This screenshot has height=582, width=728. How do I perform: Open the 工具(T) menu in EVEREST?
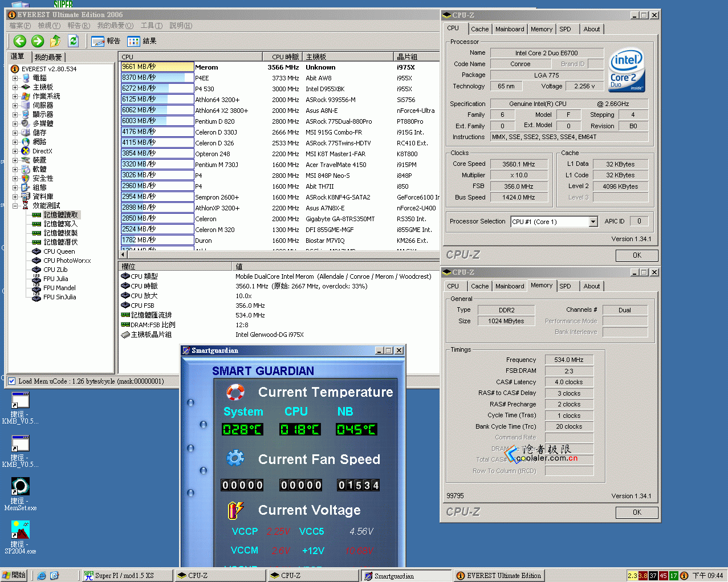pos(152,26)
